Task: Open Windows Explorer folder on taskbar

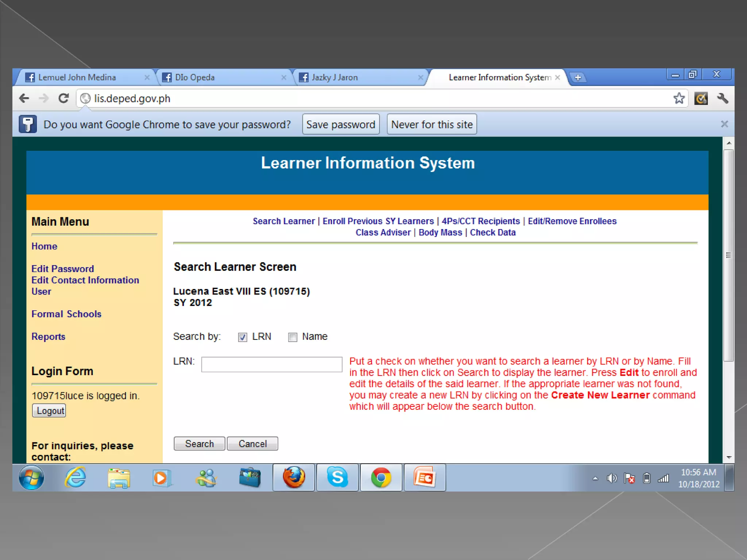Action: (x=119, y=478)
